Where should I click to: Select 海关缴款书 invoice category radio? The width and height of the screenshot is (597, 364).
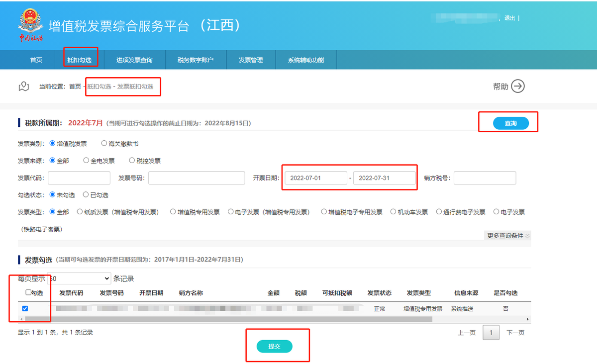[104, 143]
